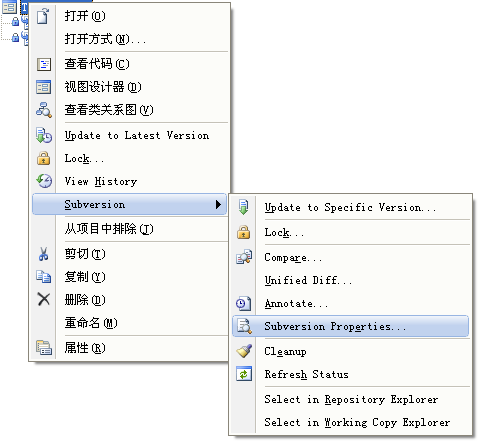This screenshot has width=483, height=441.
Task: Click the 复制 copy icon
Action: pos(44,277)
